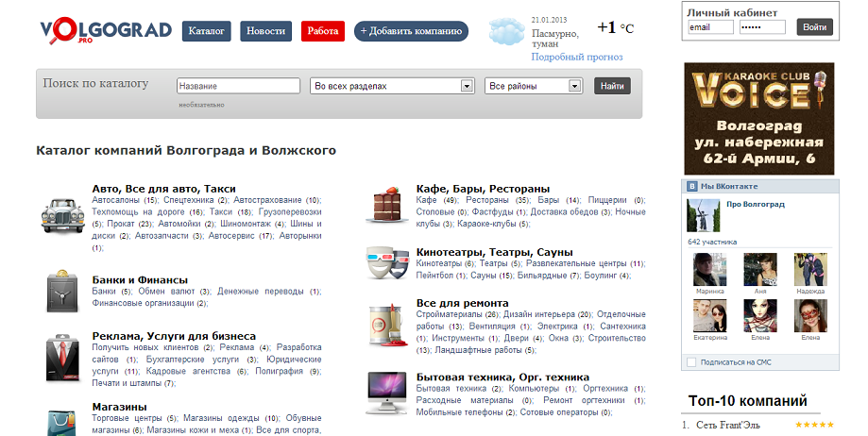The width and height of the screenshot is (868, 436).
Task: Open the Кадровые агентства link
Action: 188,371
